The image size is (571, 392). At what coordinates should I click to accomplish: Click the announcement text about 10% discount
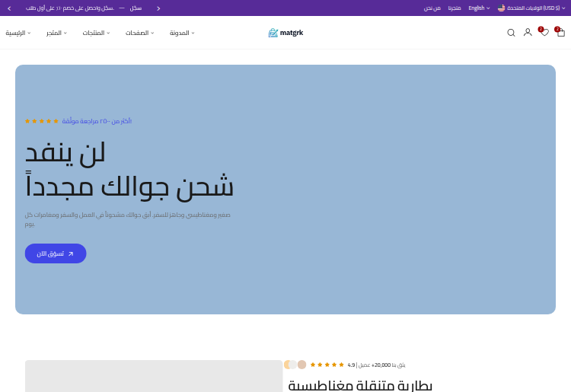tap(70, 8)
